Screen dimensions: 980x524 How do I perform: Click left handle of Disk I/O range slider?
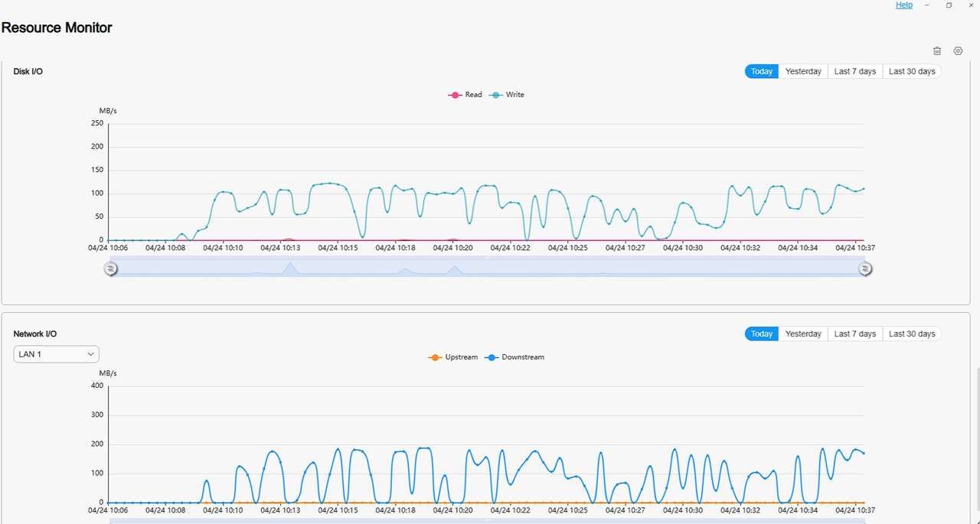click(x=111, y=269)
